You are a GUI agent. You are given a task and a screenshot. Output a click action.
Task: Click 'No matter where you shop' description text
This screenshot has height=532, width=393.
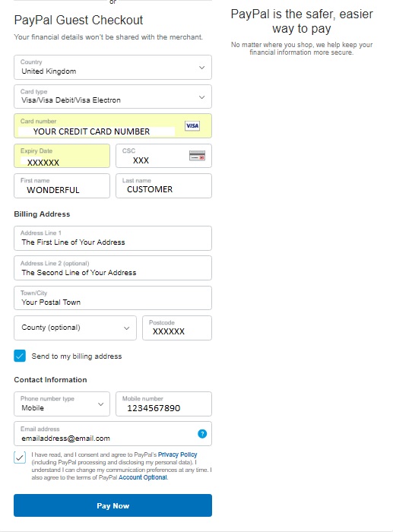302,49
